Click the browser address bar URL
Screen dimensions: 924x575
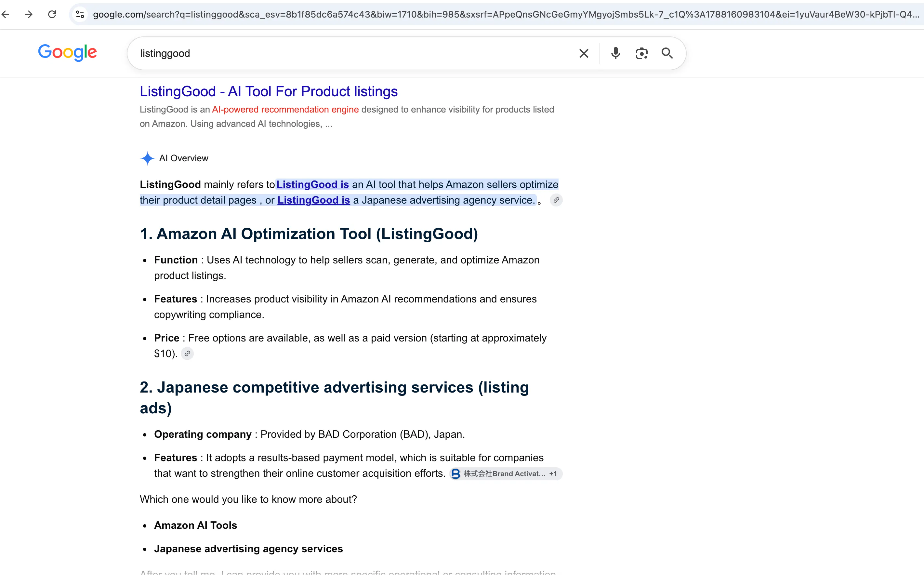(x=506, y=14)
